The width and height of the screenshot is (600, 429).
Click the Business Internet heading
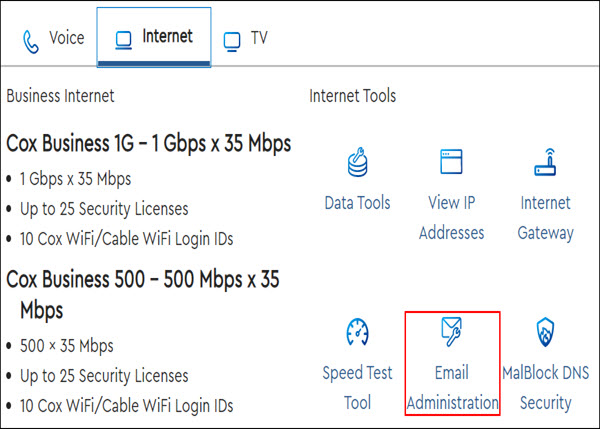coord(60,96)
